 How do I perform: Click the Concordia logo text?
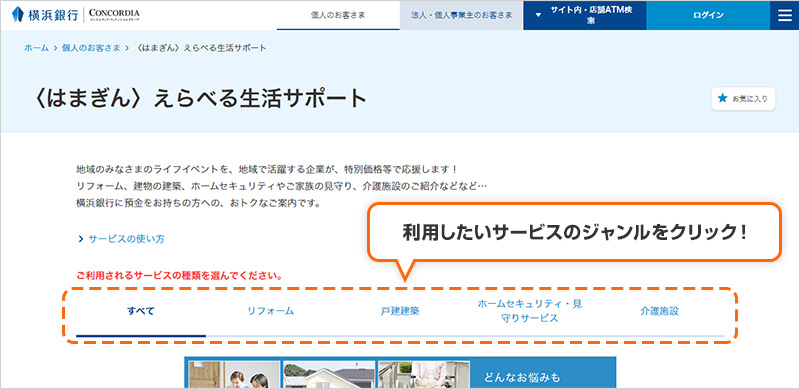tap(113, 15)
